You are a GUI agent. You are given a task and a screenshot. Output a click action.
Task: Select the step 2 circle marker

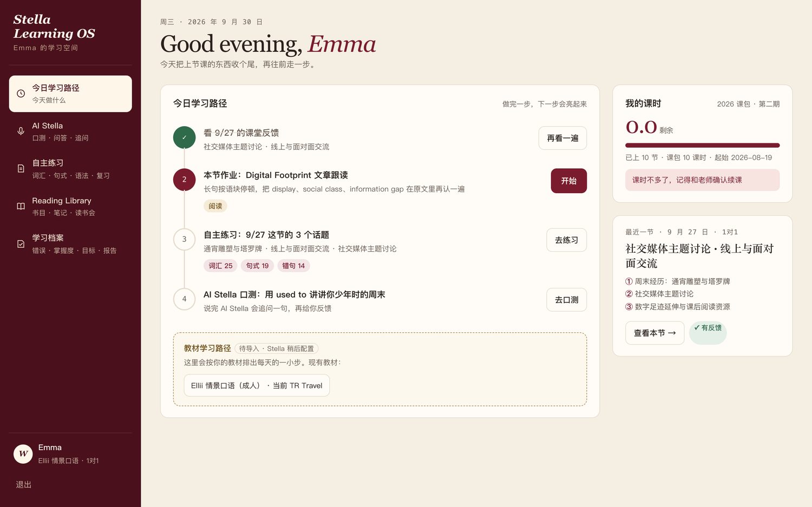[x=184, y=180]
